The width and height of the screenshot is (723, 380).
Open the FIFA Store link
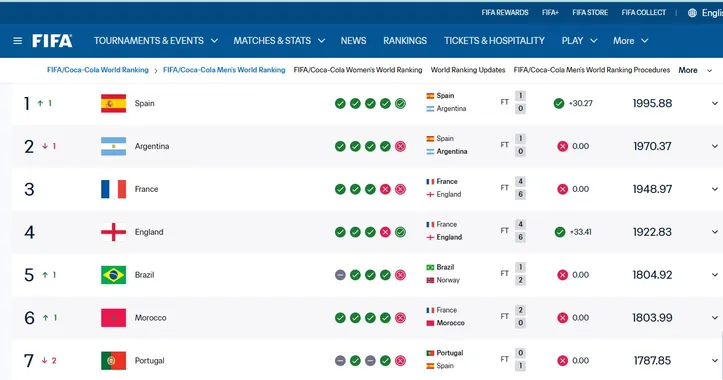[x=590, y=12]
